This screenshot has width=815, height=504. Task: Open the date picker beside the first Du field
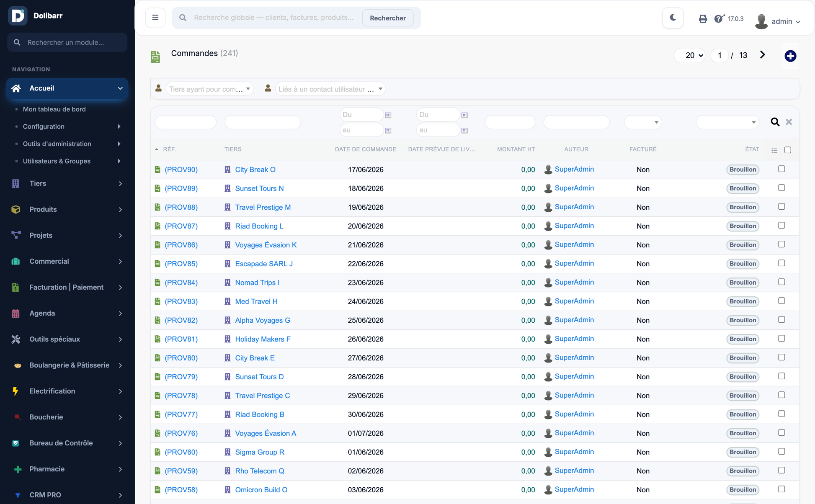point(388,115)
